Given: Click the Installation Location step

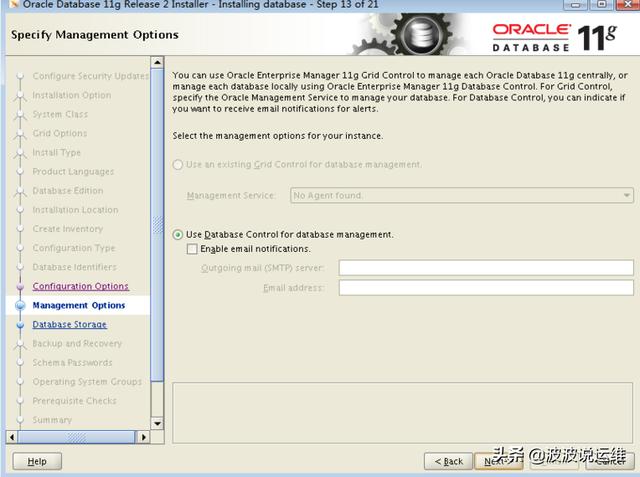Looking at the screenshot, I should [x=76, y=210].
